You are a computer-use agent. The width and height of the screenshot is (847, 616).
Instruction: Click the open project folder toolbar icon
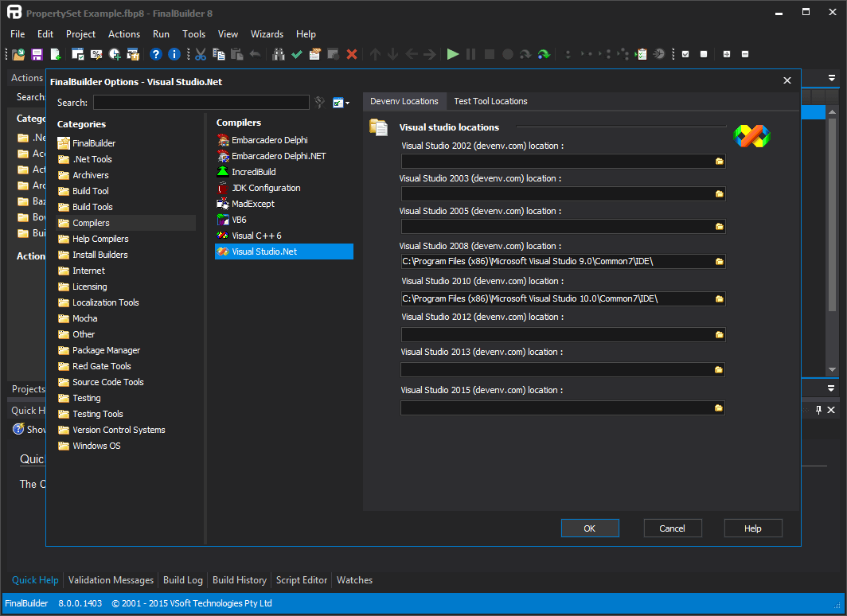(18, 54)
